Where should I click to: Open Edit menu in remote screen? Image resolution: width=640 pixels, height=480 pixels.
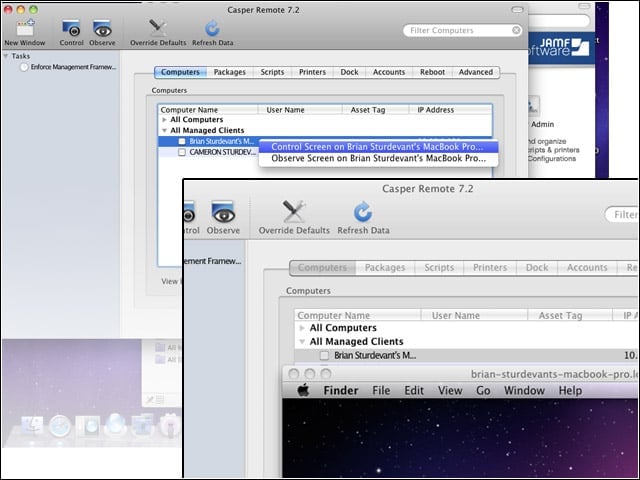pyautogui.click(x=414, y=391)
